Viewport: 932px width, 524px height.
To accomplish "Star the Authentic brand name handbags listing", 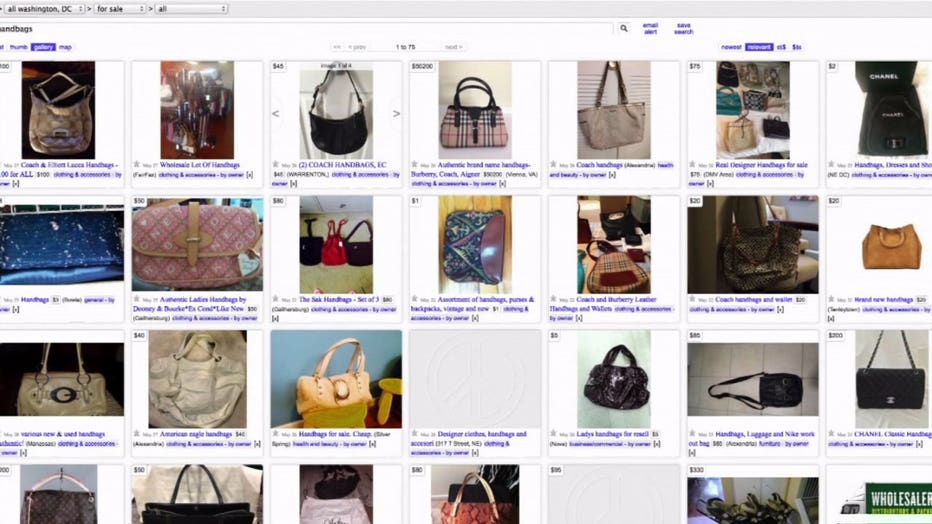I will tap(414, 165).
